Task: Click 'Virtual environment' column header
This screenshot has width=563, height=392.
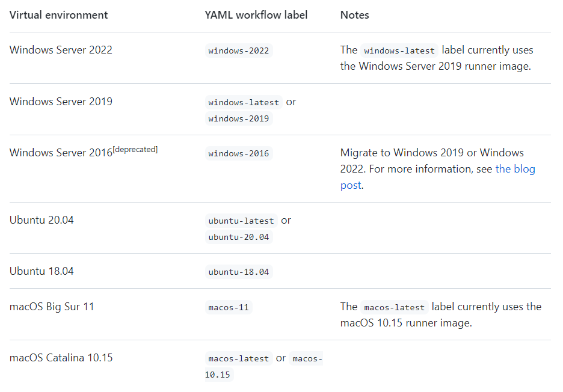Action: pyautogui.click(x=58, y=15)
